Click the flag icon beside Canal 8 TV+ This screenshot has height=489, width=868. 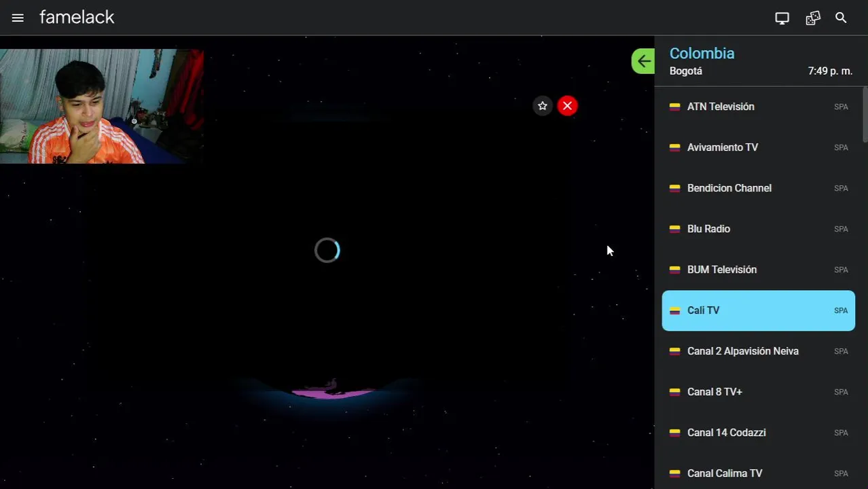pos(674,392)
